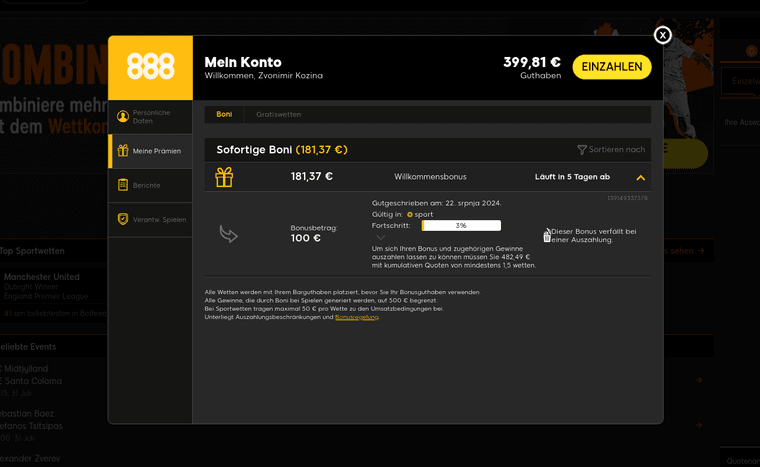Click the Persönliche Daten profile icon
Image resolution: width=760 pixels, height=467 pixels.
tap(123, 116)
